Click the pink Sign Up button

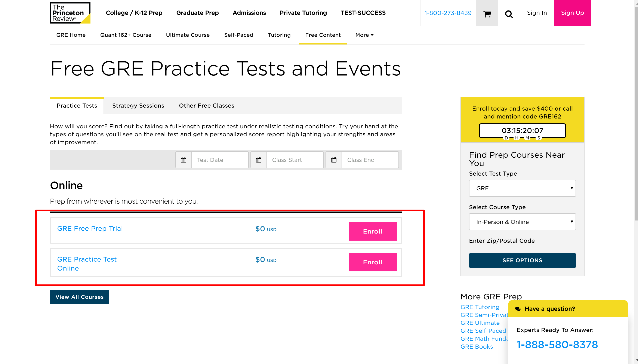[x=572, y=13]
